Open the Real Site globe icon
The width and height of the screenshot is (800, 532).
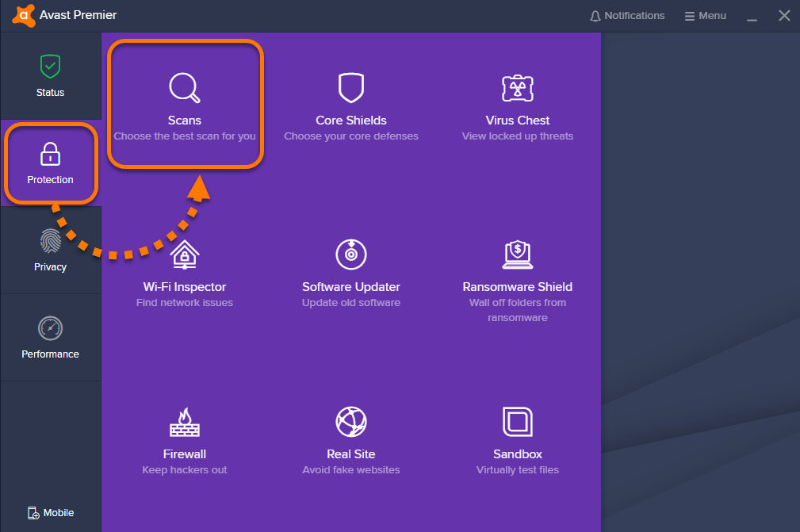pyautogui.click(x=351, y=422)
